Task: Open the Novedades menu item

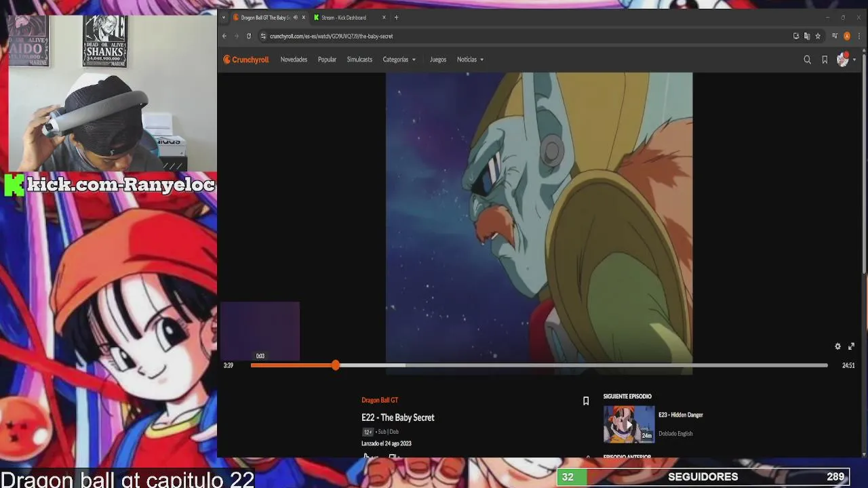Action: [x=294, y=60]
